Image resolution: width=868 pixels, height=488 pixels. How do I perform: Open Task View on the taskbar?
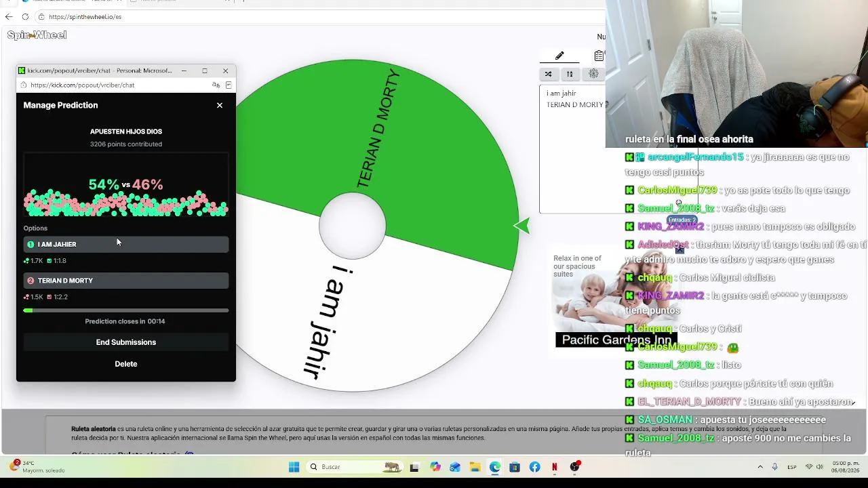414,467
